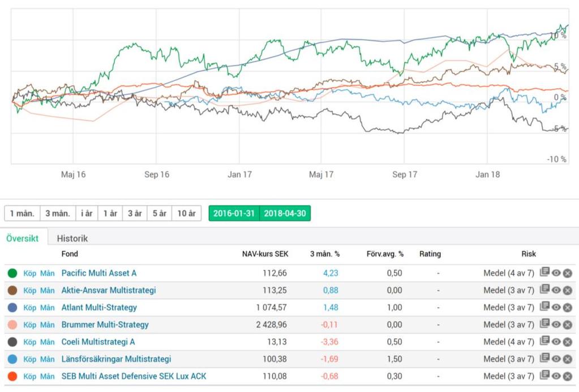Click the Förv.avg. % column header
The height and width of the screenshot is (392, 579).
[385, 254]
